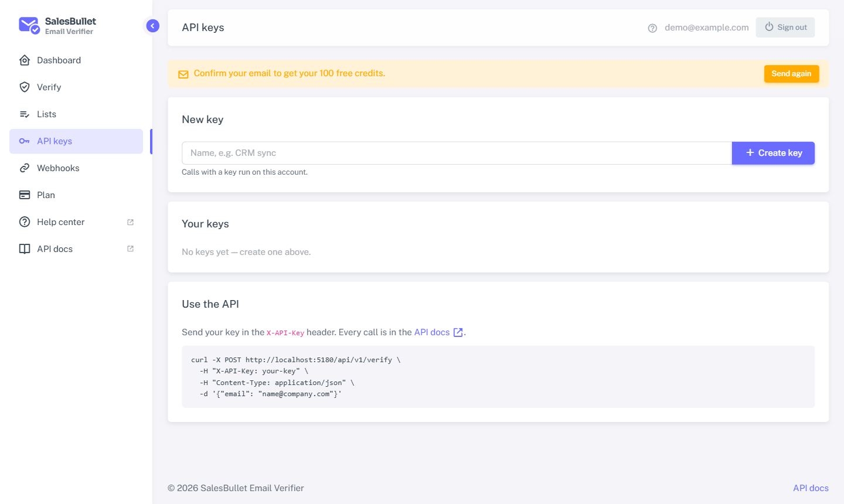Click the SalesBullet envelope logo
The height and width of the screenshot is (504, 844).
point(29,26)
